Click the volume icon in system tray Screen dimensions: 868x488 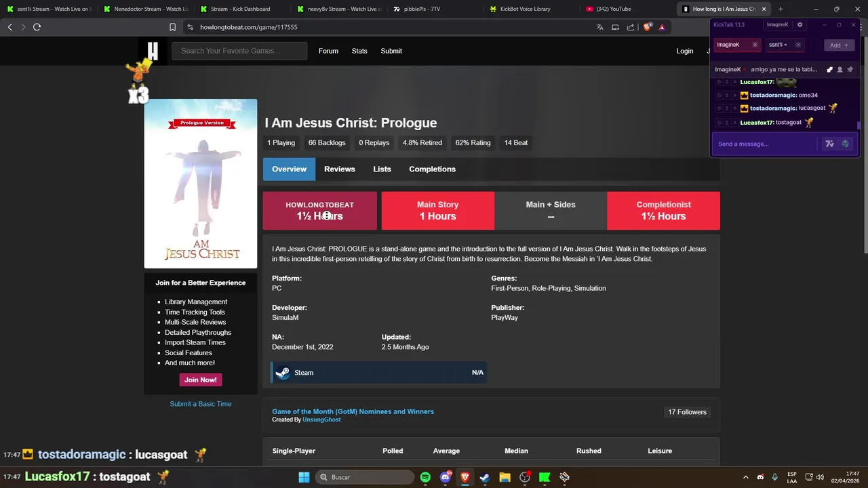pos(820,477)
